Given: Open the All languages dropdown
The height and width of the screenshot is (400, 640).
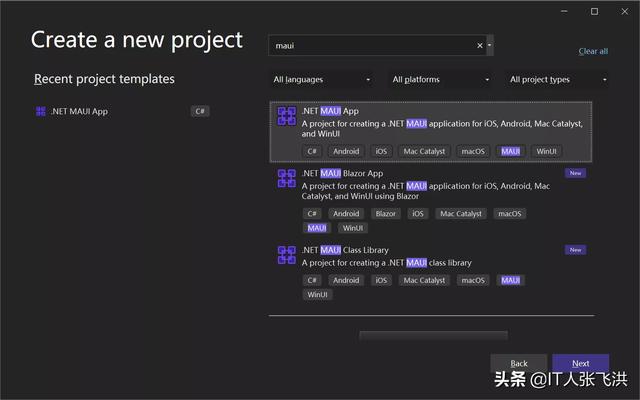Looking at the screenshot, I should (x=322, y=80).
